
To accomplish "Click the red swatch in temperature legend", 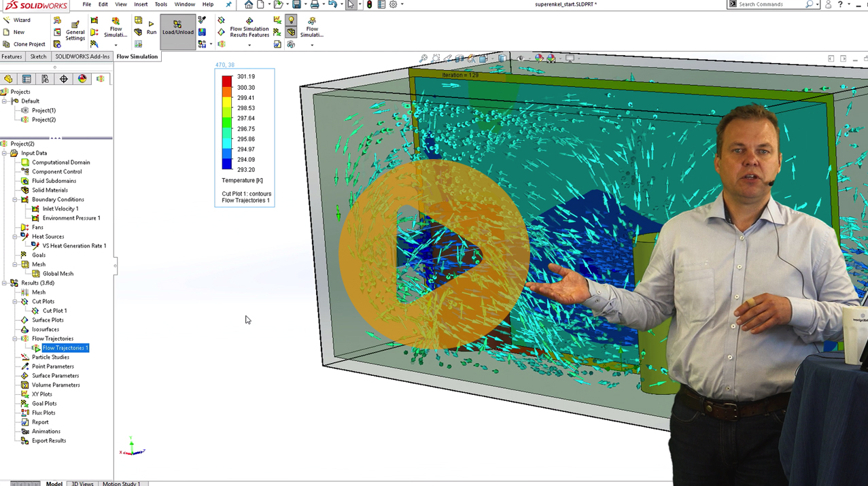I will [227, 80].
